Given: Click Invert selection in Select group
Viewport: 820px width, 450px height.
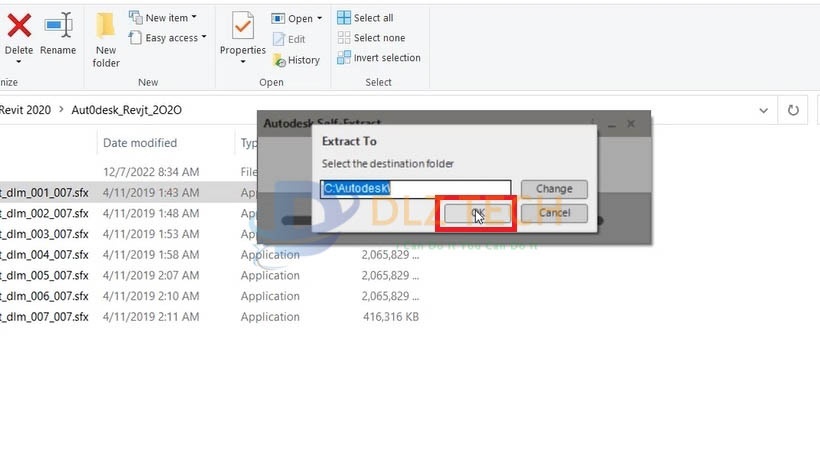Looking at the screenshot, I should 378,58.
